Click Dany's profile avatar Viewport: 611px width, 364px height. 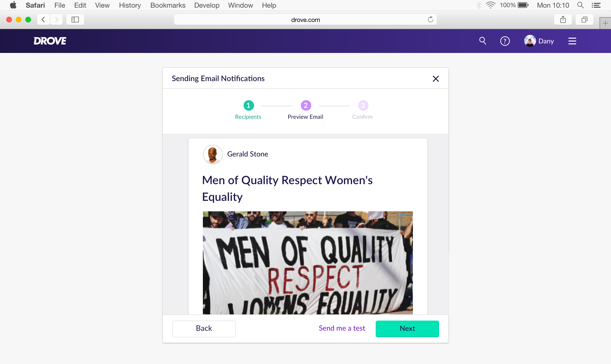coord(530,41)
